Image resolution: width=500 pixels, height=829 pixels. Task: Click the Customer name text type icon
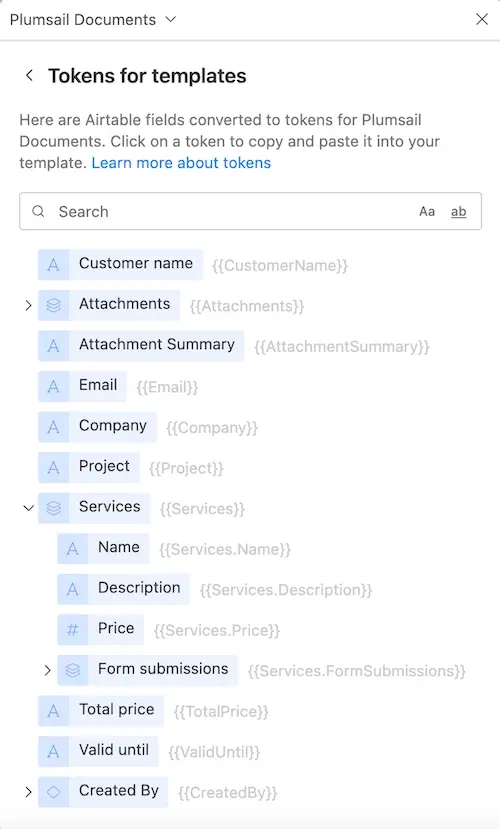(53, 264)
